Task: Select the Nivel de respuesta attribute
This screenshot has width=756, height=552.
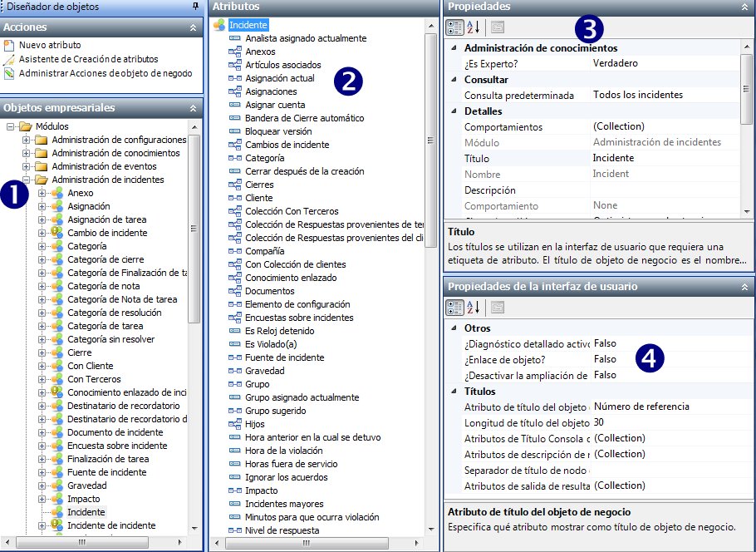Action: (282, 530)
